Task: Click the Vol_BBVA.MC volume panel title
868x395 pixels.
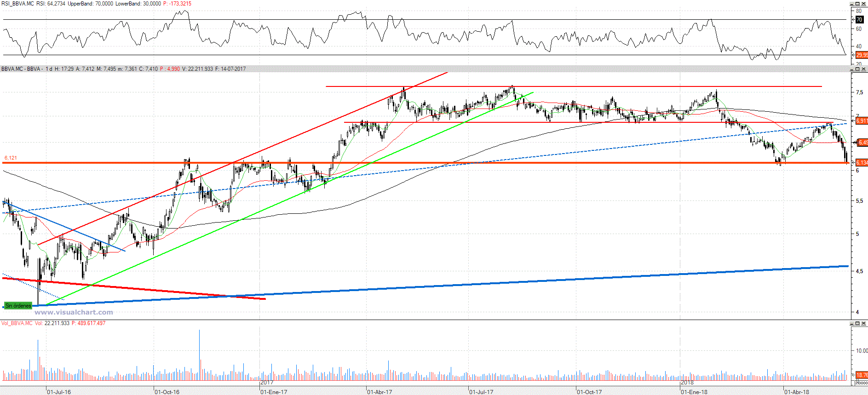Action: [x=17, y=323]
